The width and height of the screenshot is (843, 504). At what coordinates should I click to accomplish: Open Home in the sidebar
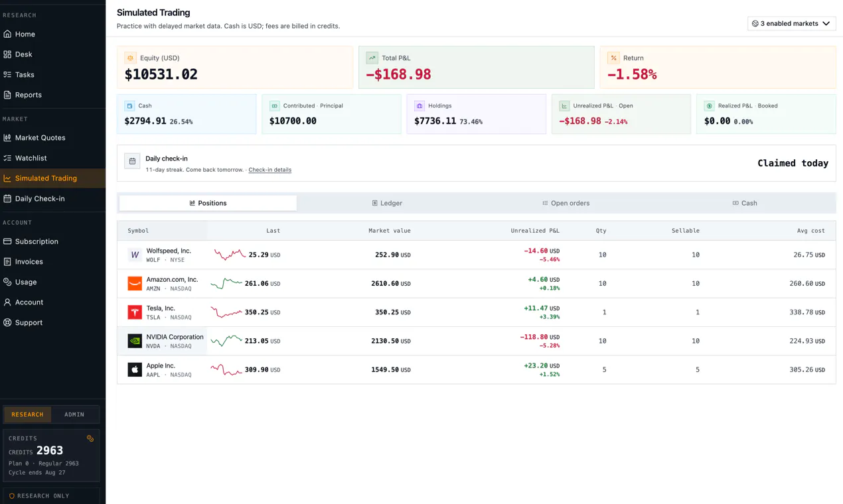25,34
